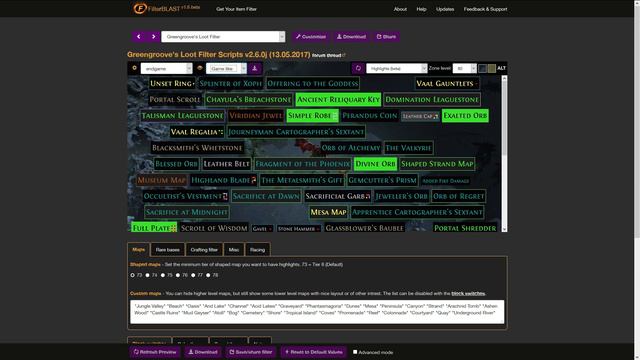
Task: Open Feedback & Support in header
Action: 485,9
